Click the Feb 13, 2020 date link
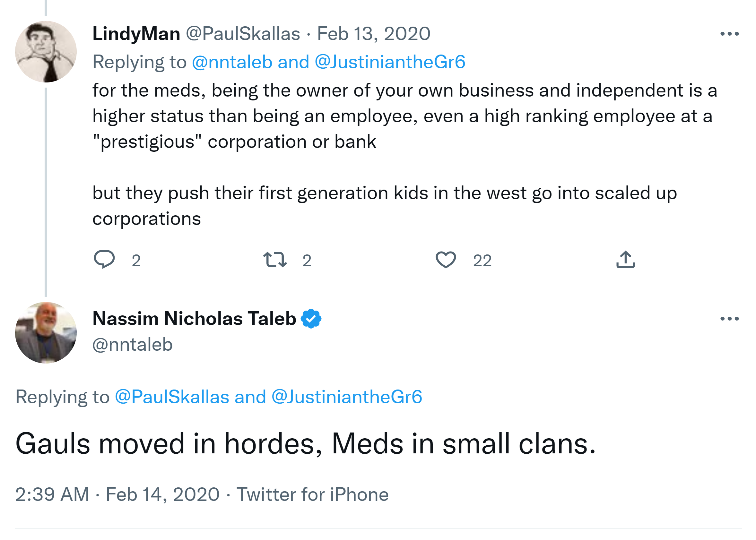The width and height of the screenshot is (756, 540). tap(374, 34)
